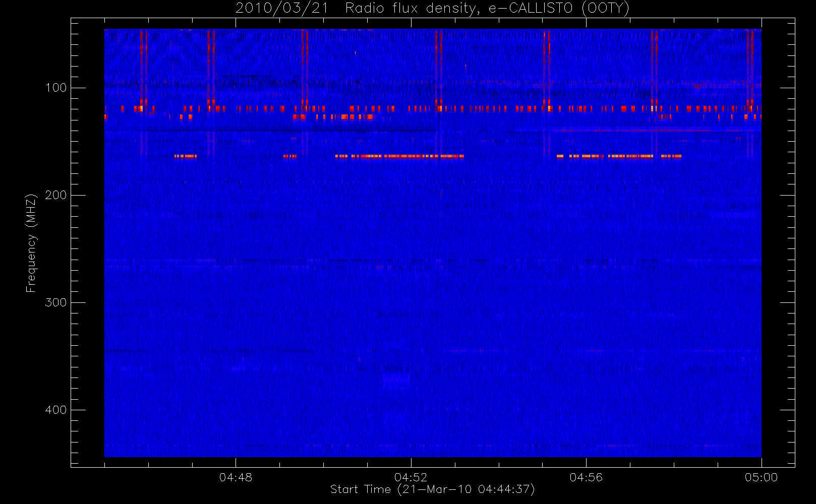
Task: Click the 05:00 time tick label
Action: point(761,477)
